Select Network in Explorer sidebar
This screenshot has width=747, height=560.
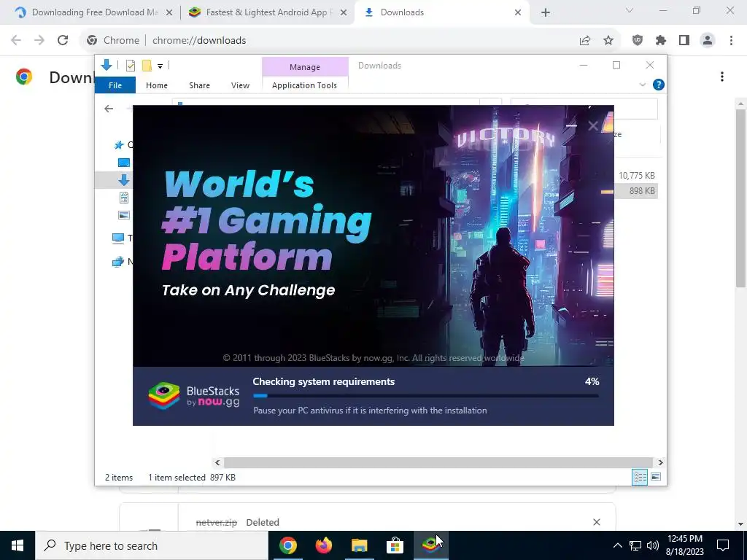pos(117,262)
